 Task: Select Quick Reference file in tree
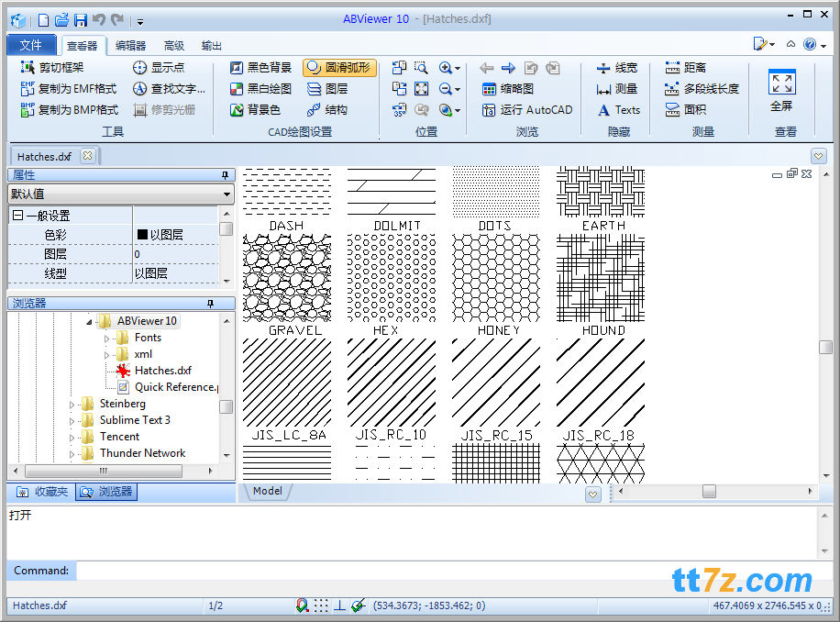[167, 387]
